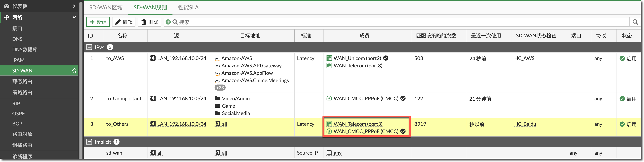Click the 搜索 input field
The height and width of the screenshot is (162, 644).
400,22
